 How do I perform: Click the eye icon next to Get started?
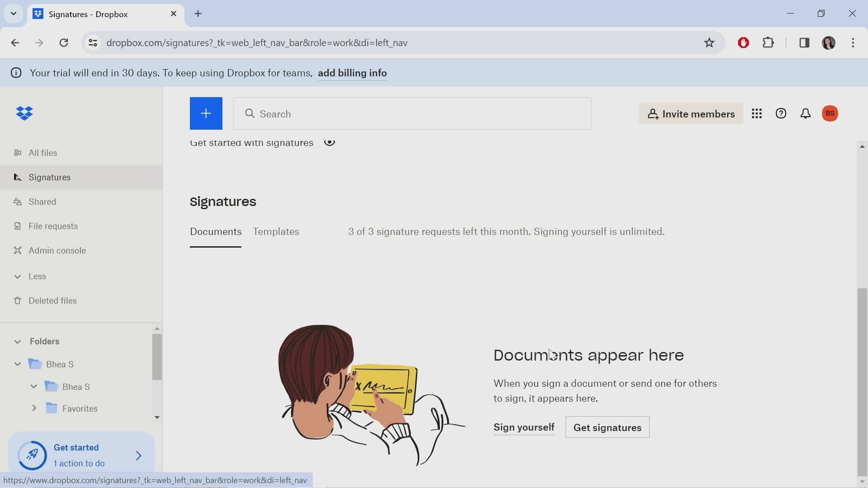(x=330, y=142)
